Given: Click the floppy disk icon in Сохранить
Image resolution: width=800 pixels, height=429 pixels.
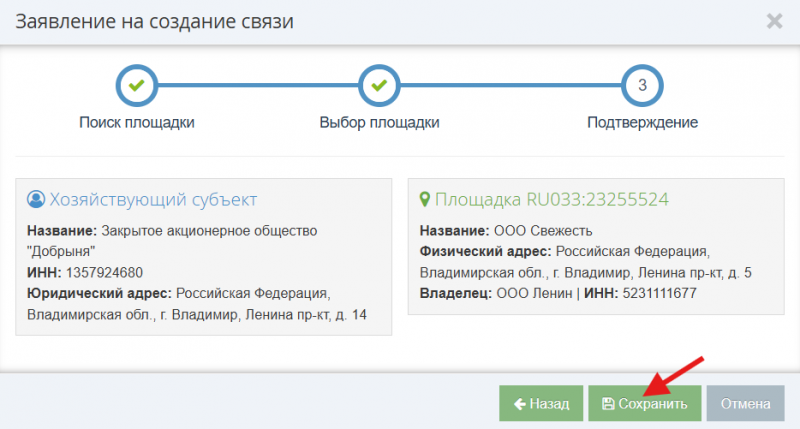Looking at the screenshot, I should pyautogui.click(x=607, y=404).
